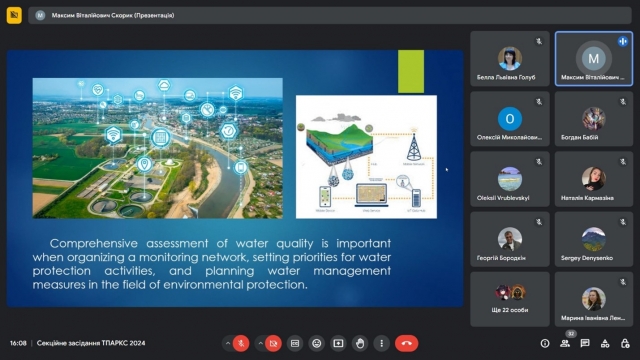Open chat with everyone icon
This screenshot has width=640, height=360.
pos(585,343)
